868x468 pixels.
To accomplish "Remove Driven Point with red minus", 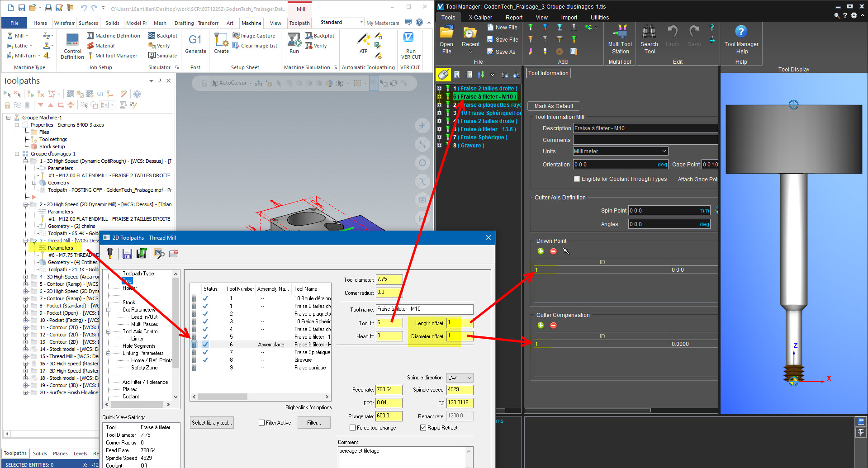I will [x=553, y=251].
